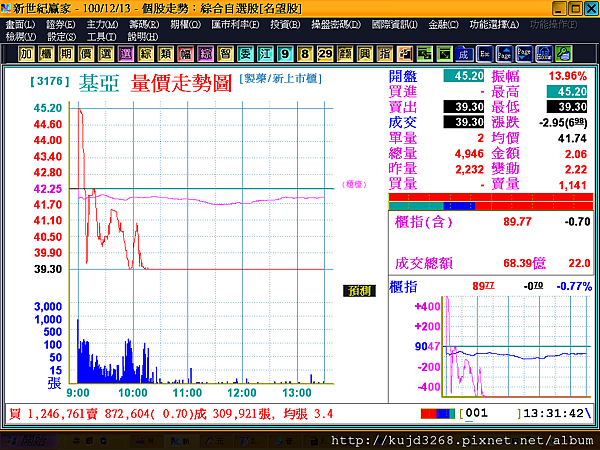Click the 金額 amount toolbar button
The image size is (600, 450).
pyautogui.click(x=345, y=54)
